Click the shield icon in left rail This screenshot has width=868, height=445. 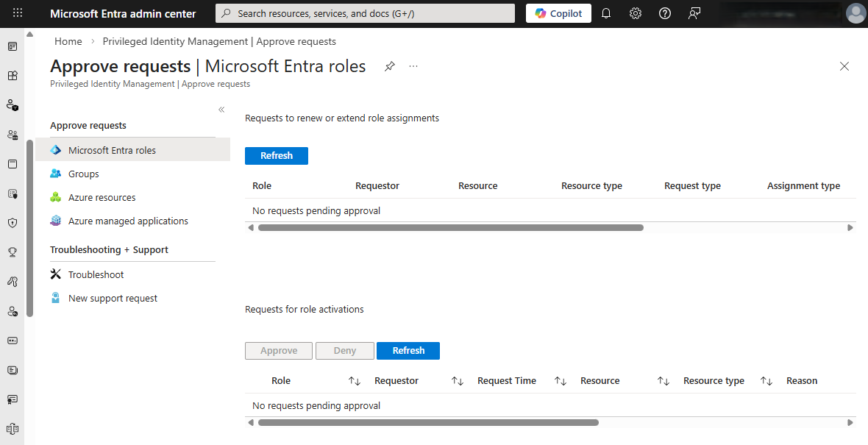[x=13, y=223]
